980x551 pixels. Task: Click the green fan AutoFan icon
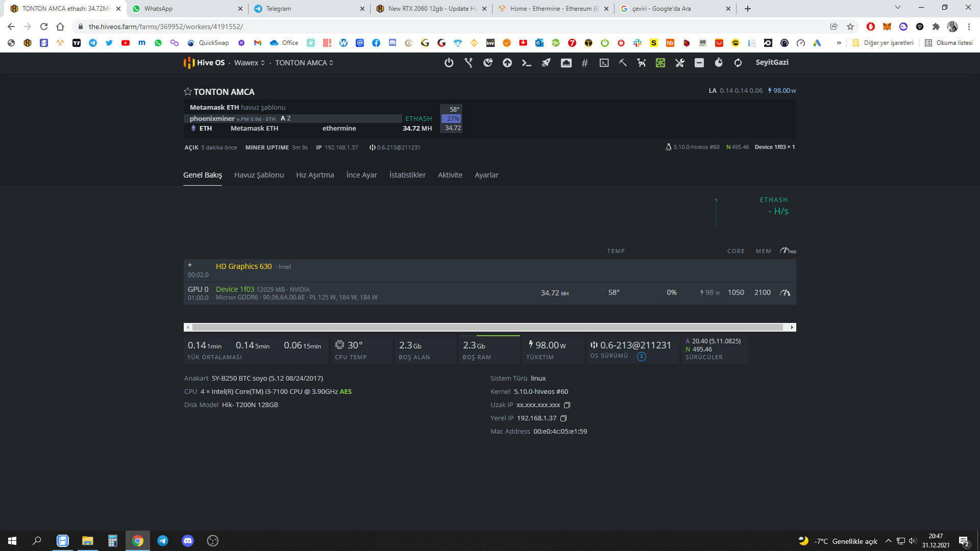click(660, 63)
